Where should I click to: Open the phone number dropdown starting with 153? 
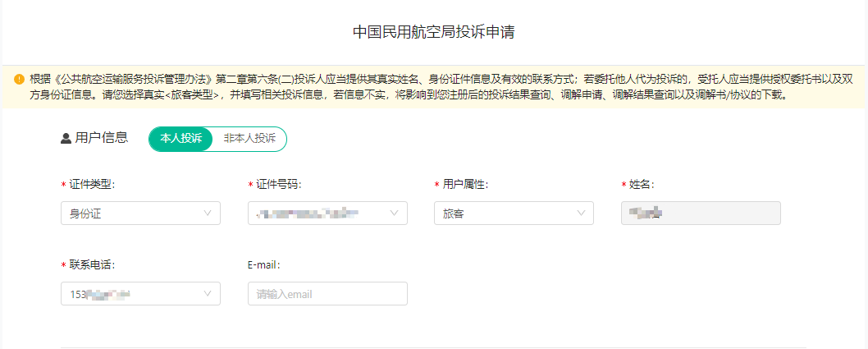(131, 294)
